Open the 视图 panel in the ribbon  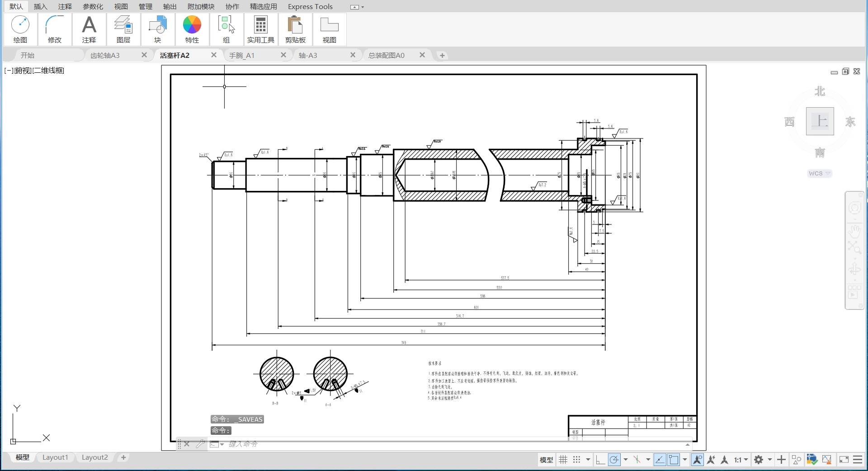[330, 29]
